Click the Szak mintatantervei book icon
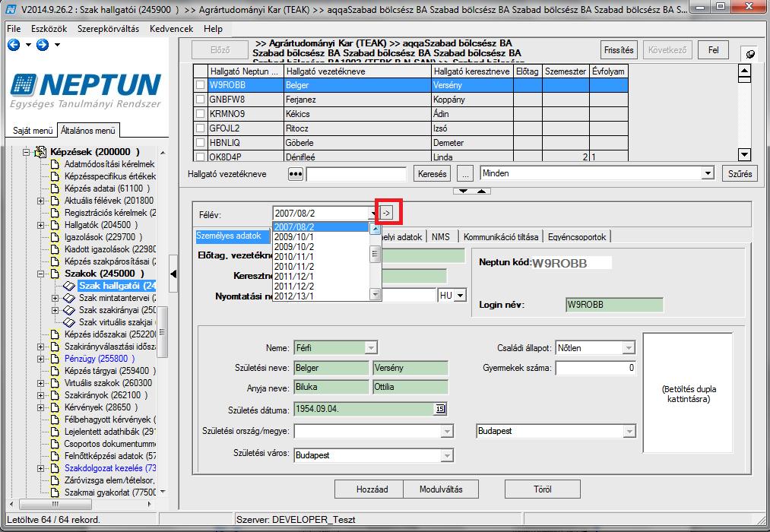This screenshot has height=532, width=770. click(69, 298)
